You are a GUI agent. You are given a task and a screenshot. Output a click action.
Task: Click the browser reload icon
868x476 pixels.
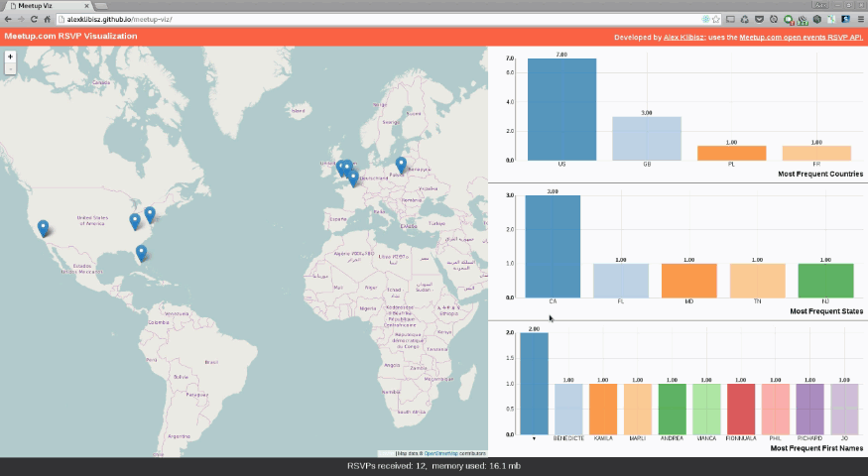[34, 19]
